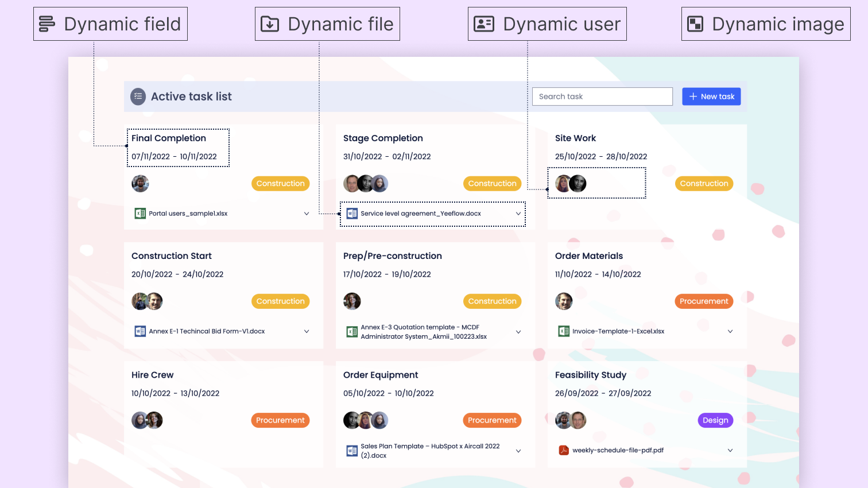Click date range 25/10/2022 - 28/10/2022
Viewport: 868px width, 488px height.
[601, 157]
